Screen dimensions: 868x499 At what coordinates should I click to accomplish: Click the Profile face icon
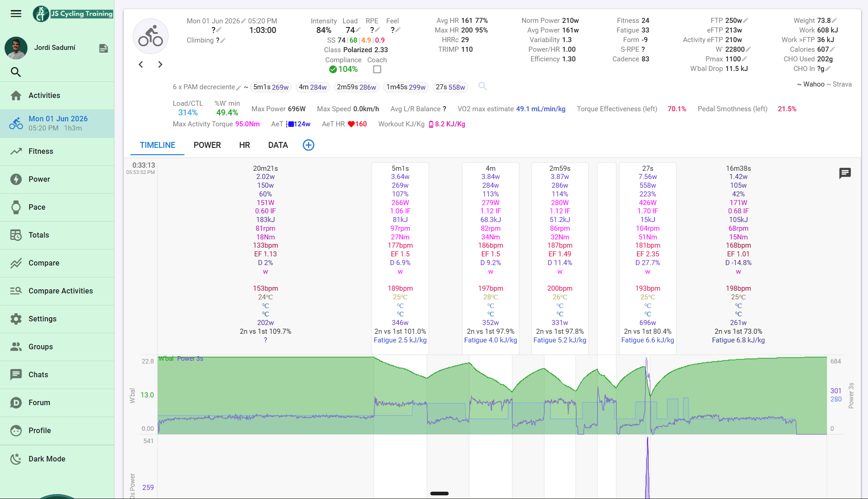click(16, 430)
